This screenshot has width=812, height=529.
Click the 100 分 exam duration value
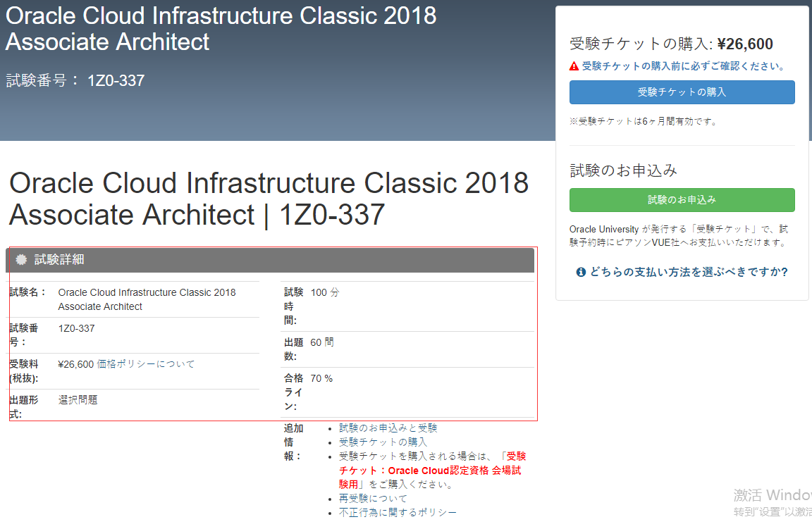tap(325, 292)
